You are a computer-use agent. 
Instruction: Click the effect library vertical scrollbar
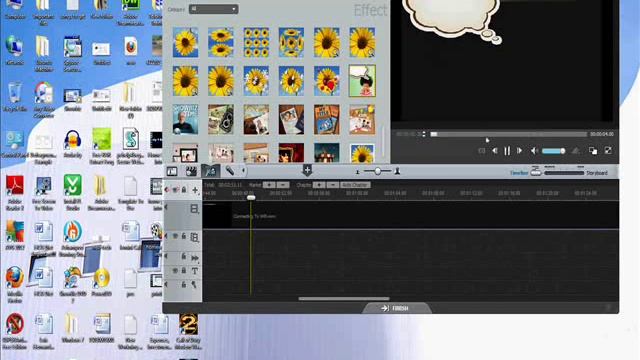point(383,143)
